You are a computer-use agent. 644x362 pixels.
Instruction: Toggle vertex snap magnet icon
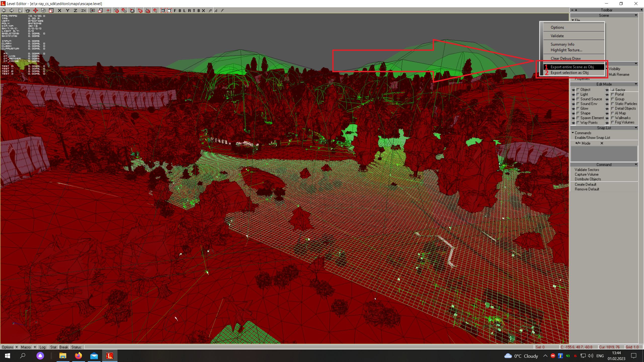coord(140,10)
